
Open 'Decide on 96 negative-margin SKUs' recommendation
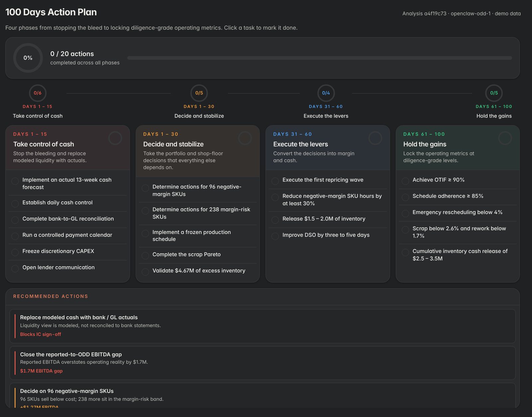262,395
